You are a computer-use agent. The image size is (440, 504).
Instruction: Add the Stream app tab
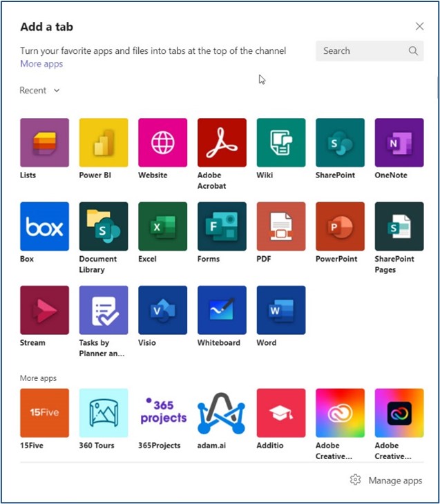pos(44,310)
